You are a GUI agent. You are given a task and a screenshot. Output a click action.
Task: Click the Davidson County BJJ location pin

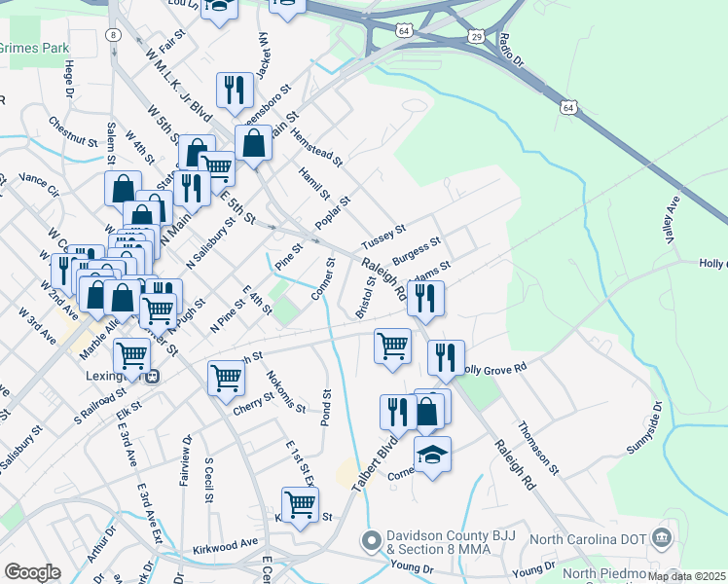click(x=372, y=542)
